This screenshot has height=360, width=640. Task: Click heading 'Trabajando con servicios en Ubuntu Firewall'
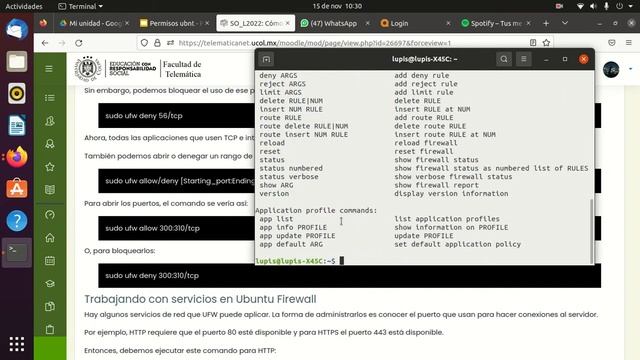(200, 299)
